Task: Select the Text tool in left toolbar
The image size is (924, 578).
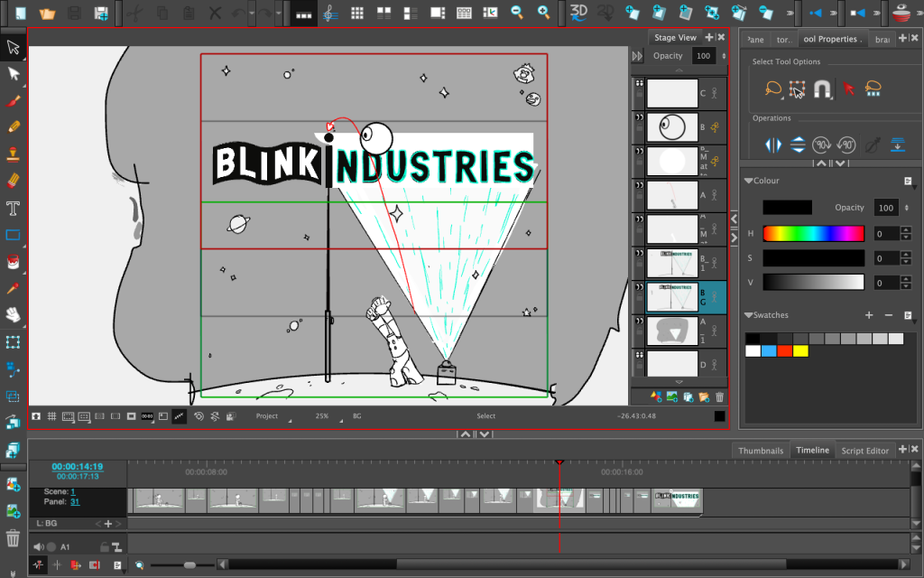Action: 14,209
